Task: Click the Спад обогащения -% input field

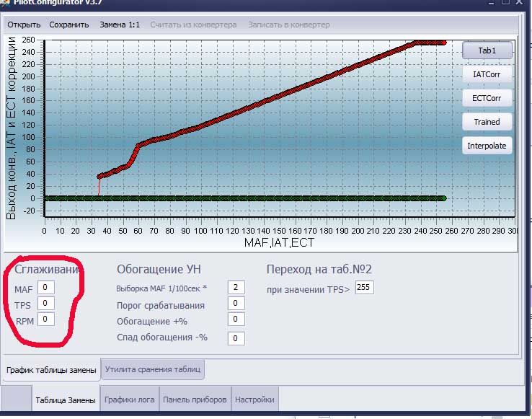Action: [x=236, y=338]
